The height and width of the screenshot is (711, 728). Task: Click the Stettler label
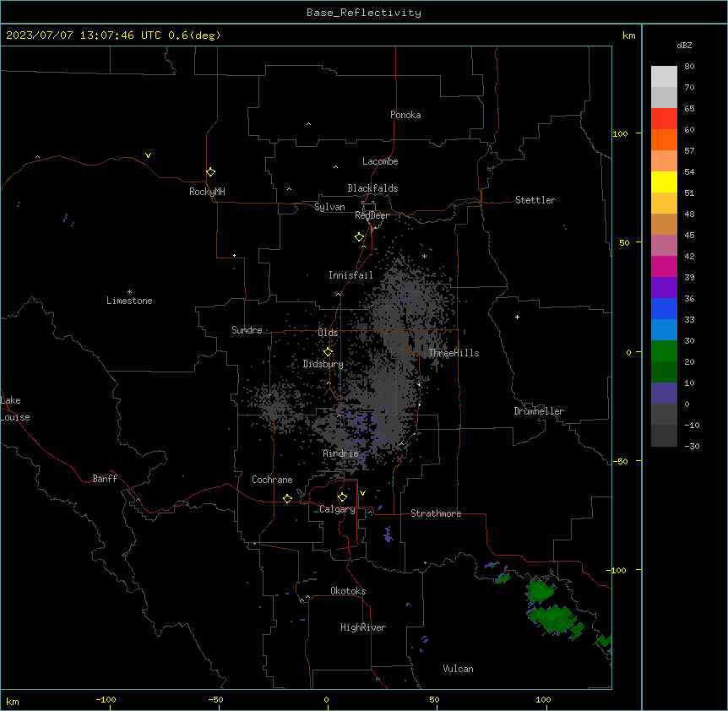pyautogui.click(x=535, y=200)
